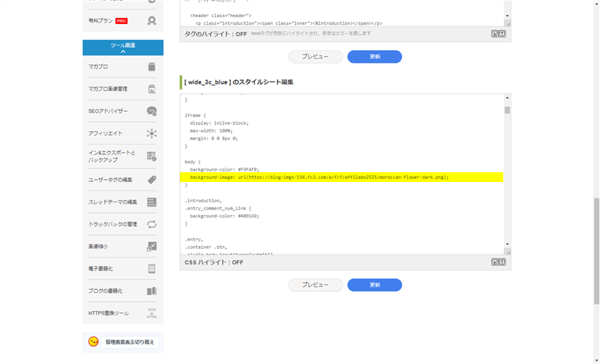Toggle タグのハイライト OFF setting
The height and width of the screenshot is (364, 600).
(x=216, y=34)
